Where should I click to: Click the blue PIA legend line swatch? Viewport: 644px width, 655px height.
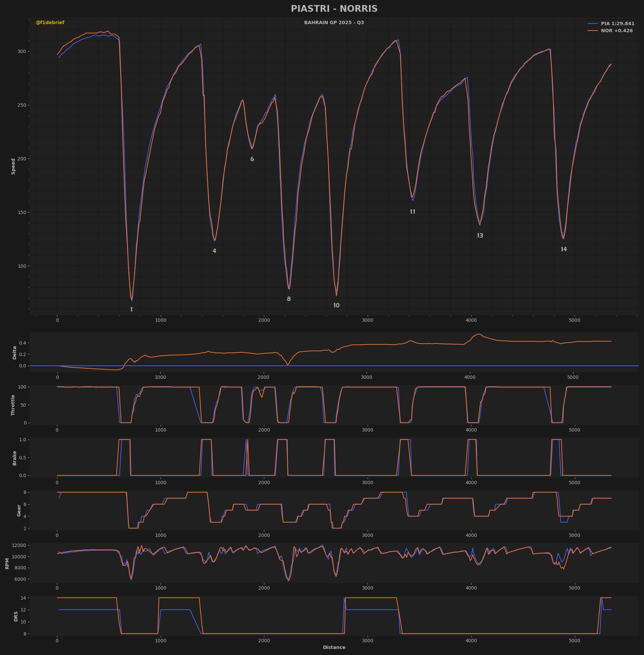pyautogui.click(x=592, y=24)
